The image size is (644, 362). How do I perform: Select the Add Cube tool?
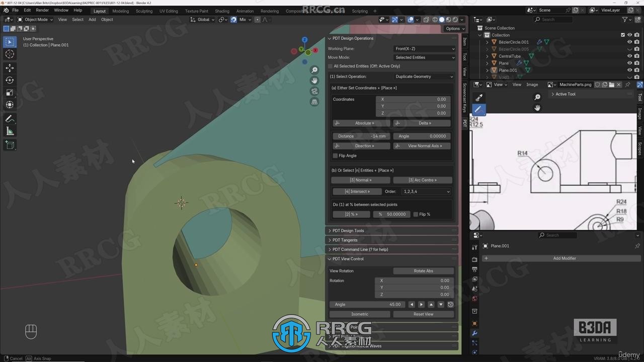point(10,145)
